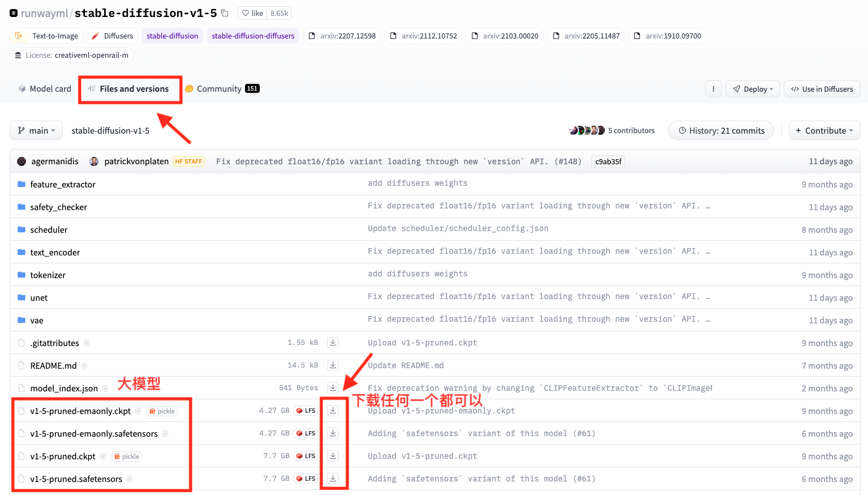This screenshot has height=495, width=868.
Task: Open the unet folder
Action: tap(38, 297)
